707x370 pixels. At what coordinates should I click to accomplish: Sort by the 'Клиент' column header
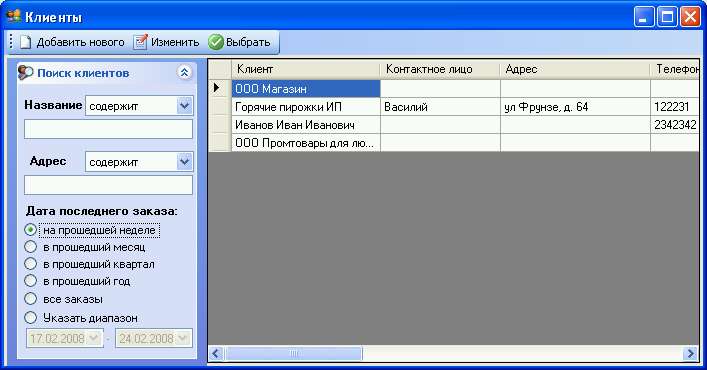point(306,69)
